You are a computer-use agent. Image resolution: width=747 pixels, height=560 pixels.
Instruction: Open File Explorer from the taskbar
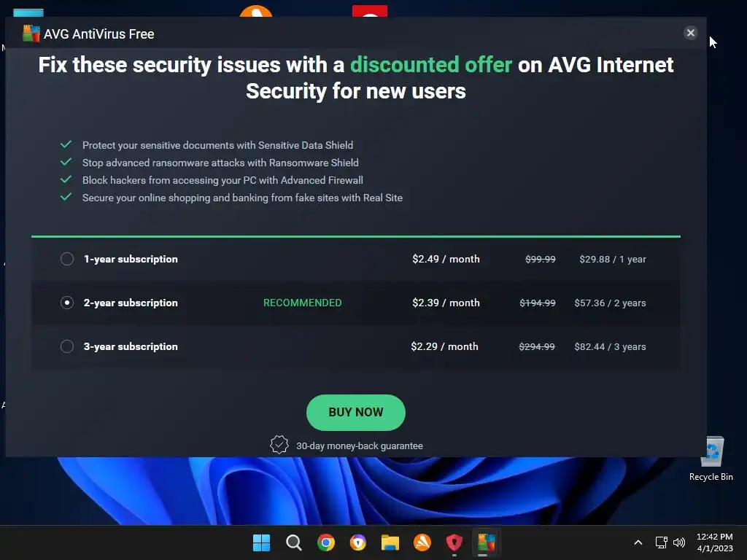390,542
